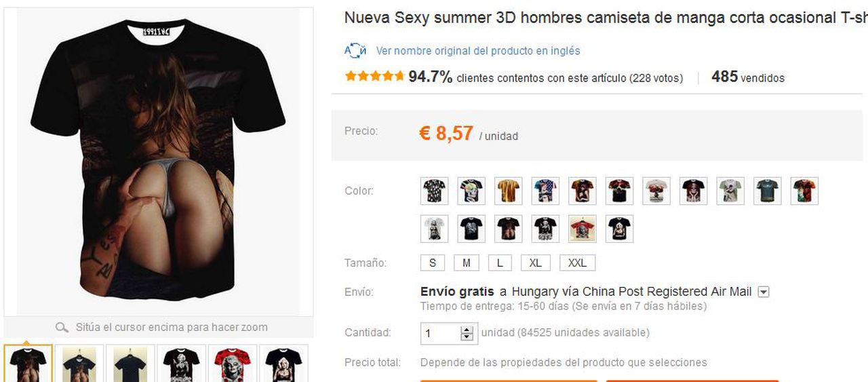Pick size XXL option

click(577, 263)
